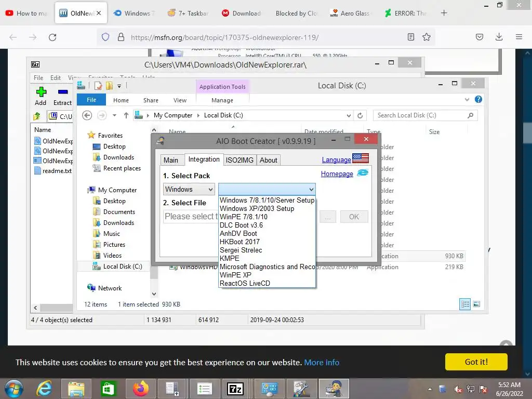Collapse the open pack selection combo box
The height and width of the screenshot is (399, 532).
coord(267,189)
